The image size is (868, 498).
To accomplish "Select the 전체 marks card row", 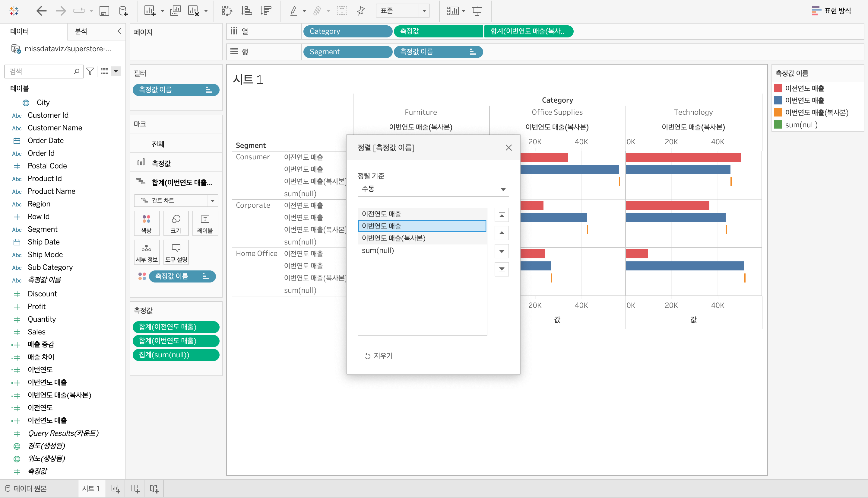I will 176,144.
